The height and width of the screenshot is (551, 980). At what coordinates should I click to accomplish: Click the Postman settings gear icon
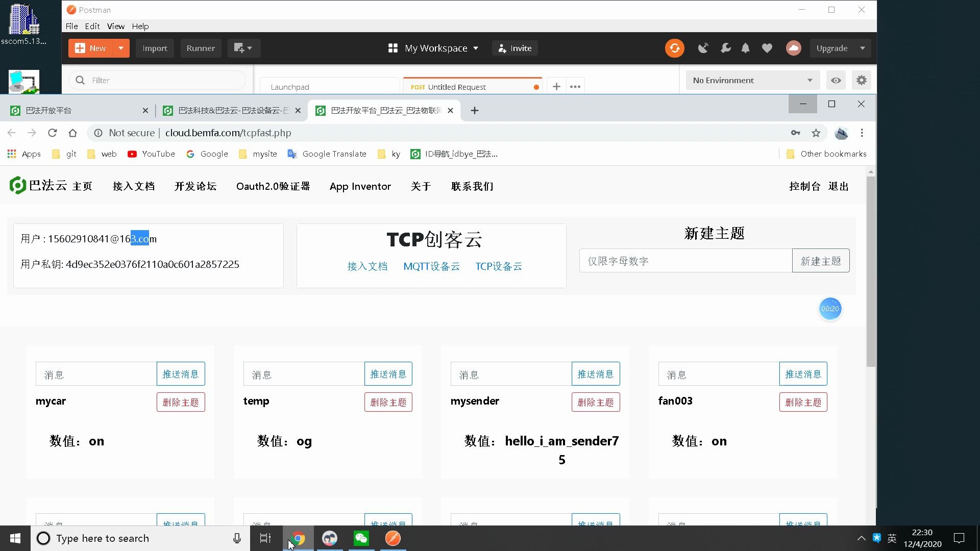click(862, 80)
